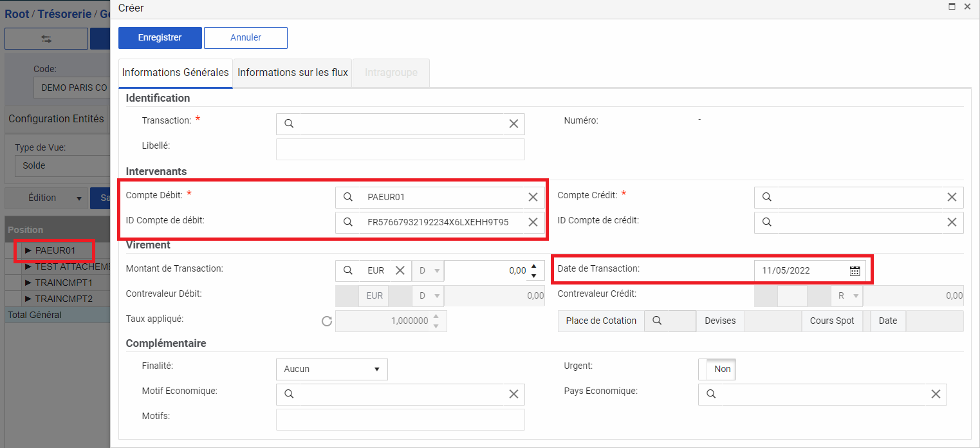The width and height of the screenshot is (980, 448).
Task: Search in Place de Cotation lookup
Action: point(657,321)
